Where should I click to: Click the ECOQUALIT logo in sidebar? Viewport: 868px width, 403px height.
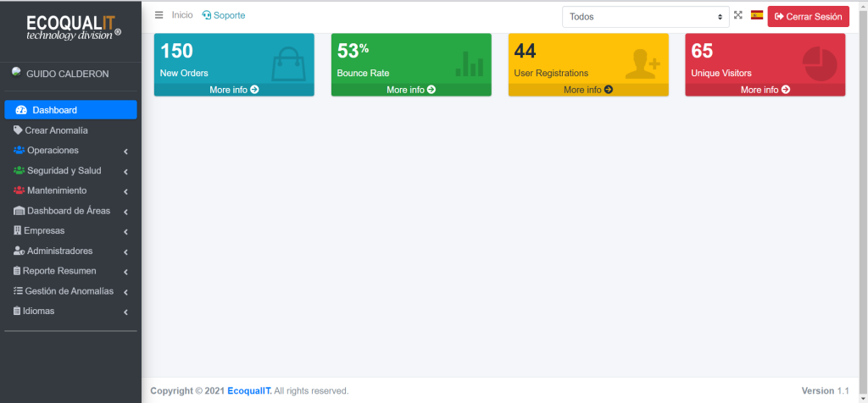click(70, 29)
